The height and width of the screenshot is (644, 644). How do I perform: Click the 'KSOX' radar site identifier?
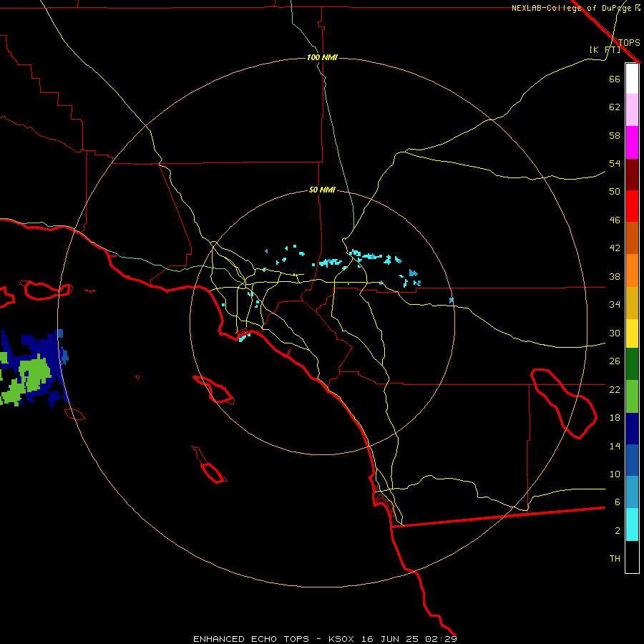[341, 639]
